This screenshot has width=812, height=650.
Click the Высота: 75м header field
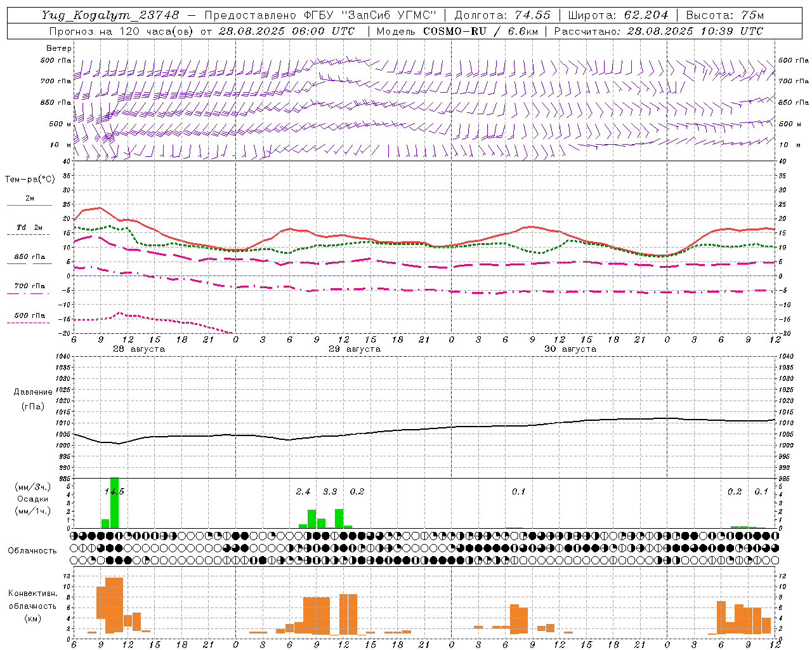pyautogui.click(x=725, y=15)
